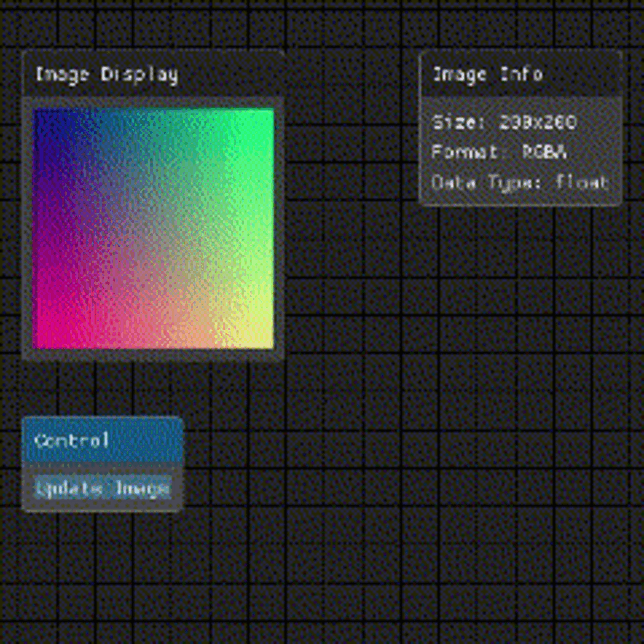Pick the magenta corner of the gradient
Viewport: 644px width, 644px height.
[x=40, y=342]
